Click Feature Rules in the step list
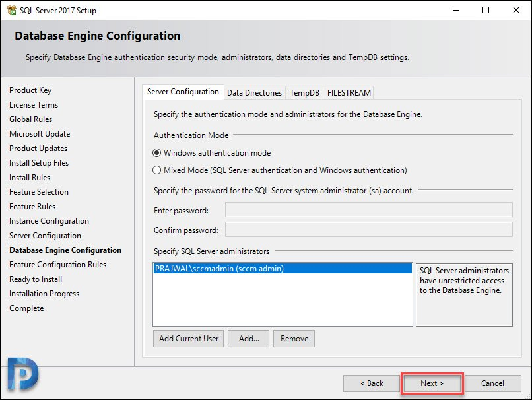 tap(32, 207)
